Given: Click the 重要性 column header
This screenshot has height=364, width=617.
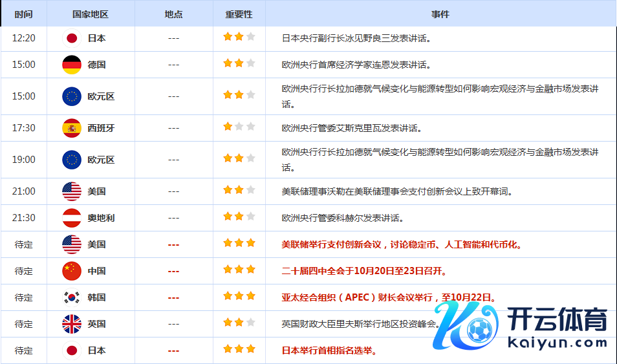Looking at the screenshot, I should pos(239,14).
